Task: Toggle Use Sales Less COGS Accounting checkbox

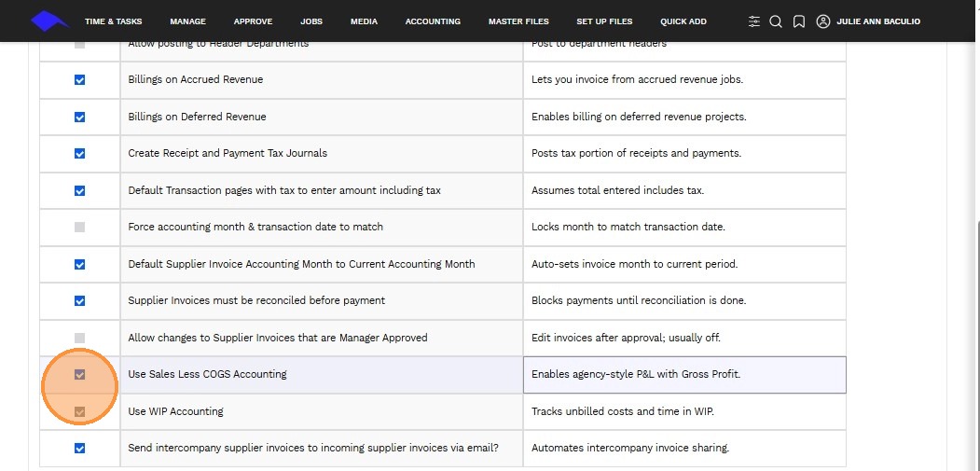Action: pyautogui.click(x=79, y=375)
